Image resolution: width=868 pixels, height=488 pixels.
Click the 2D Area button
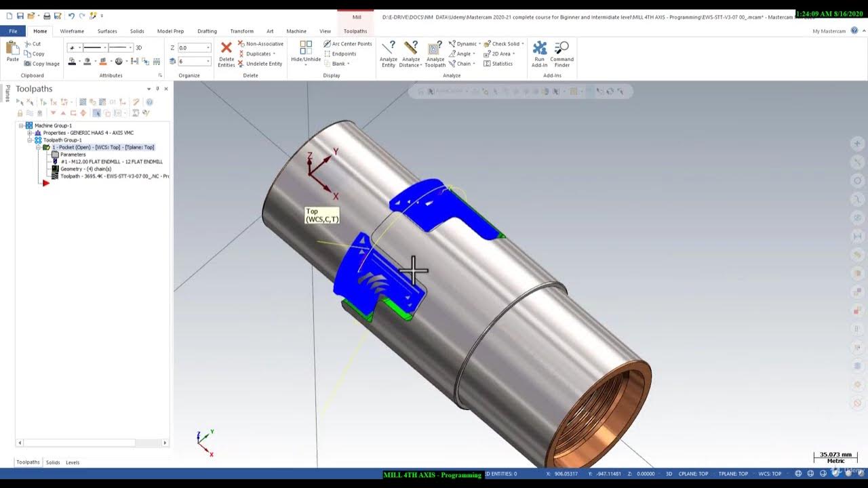498,54
